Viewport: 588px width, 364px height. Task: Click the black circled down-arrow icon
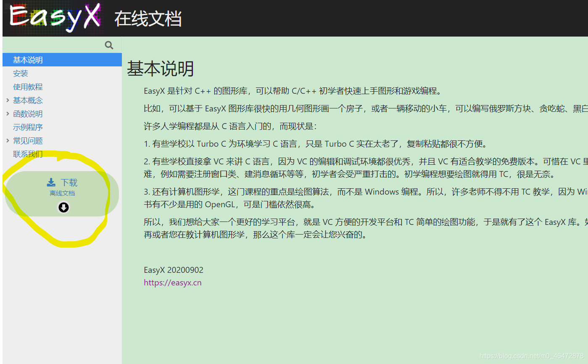(63, 207)
